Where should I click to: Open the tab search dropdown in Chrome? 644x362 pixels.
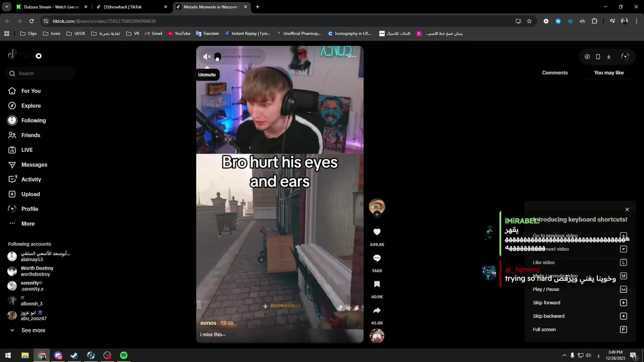pyautogui.click(x=7, y=7)
